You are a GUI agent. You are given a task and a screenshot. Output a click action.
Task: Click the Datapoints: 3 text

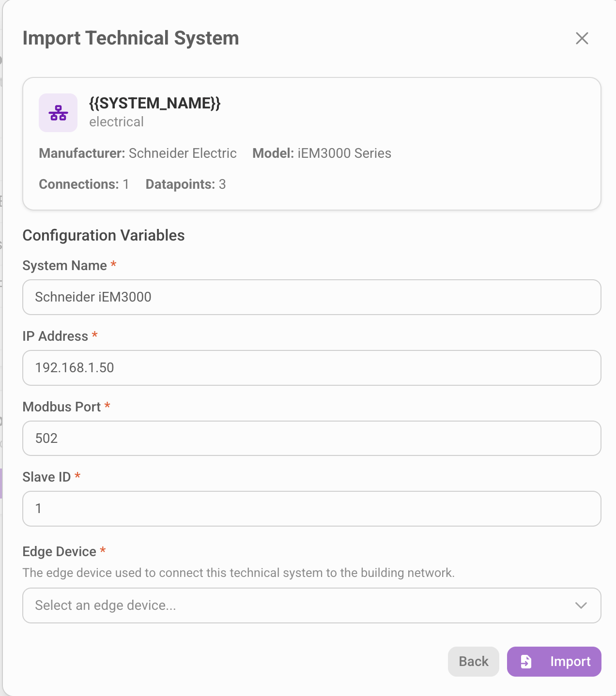click(185, 184)
